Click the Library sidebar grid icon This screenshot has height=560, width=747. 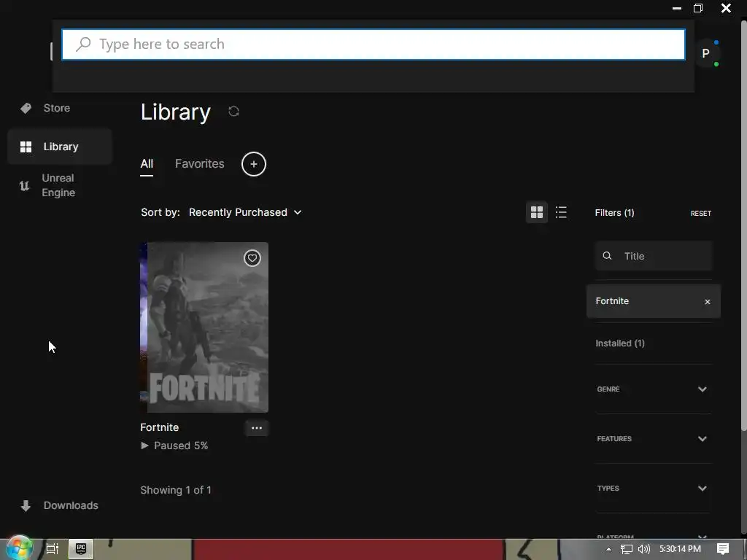tap(26, 147)
